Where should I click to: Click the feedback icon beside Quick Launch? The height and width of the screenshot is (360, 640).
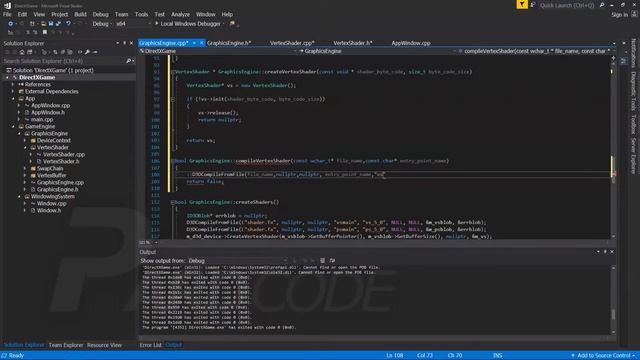(x=533, y=5)
